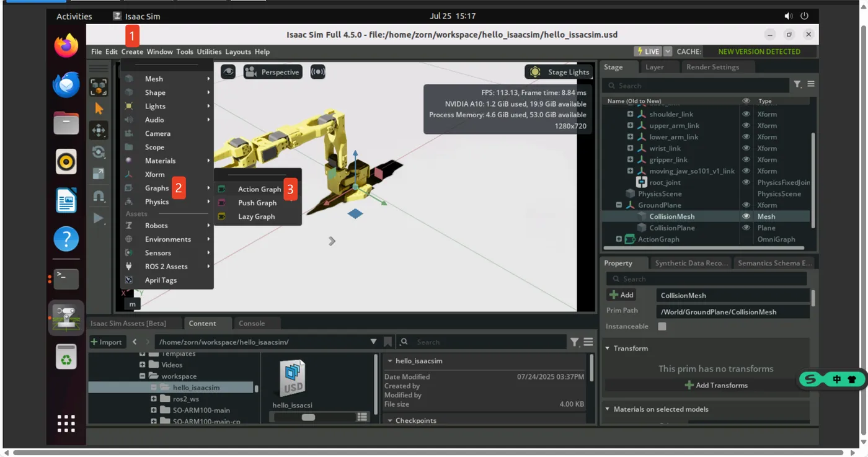Toggle visibility of lower_arm_link

coord(746,137)
